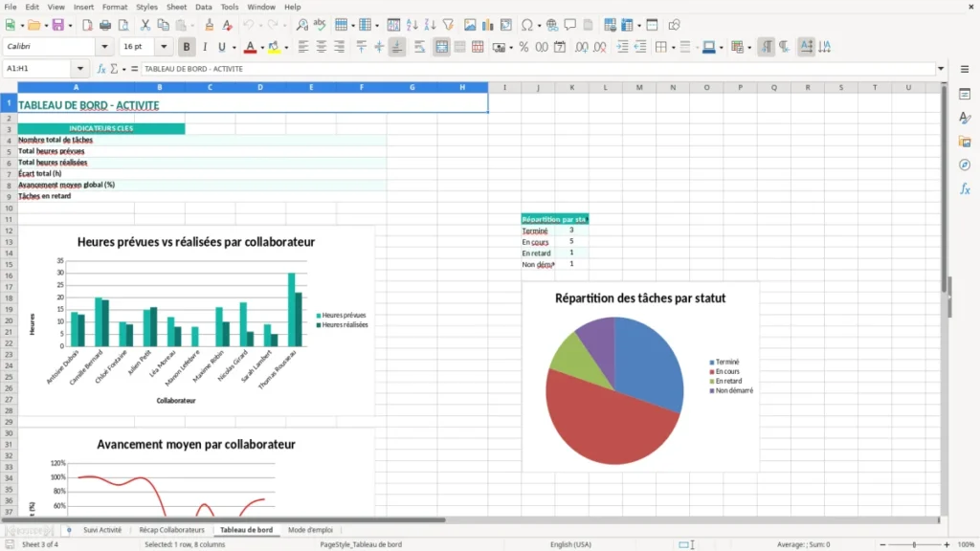Open the font color dropdown arrow
The image size is (980, 551).
click(261, 48)
